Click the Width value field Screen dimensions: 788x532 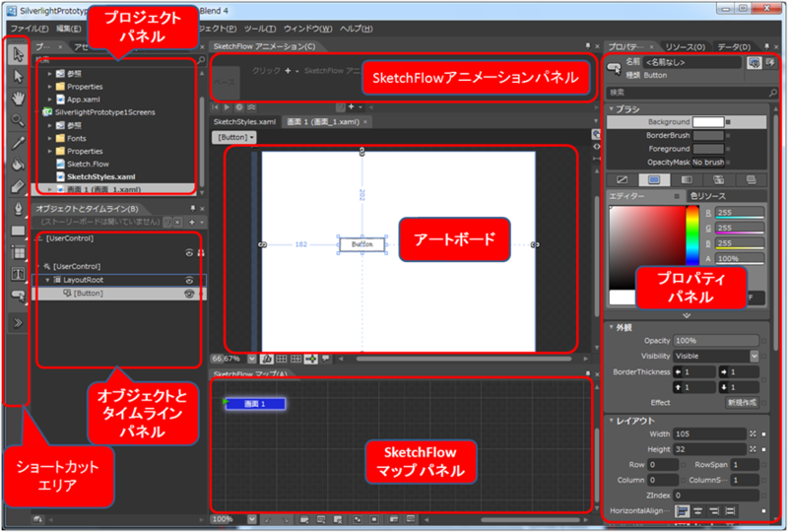click(709, 433)
